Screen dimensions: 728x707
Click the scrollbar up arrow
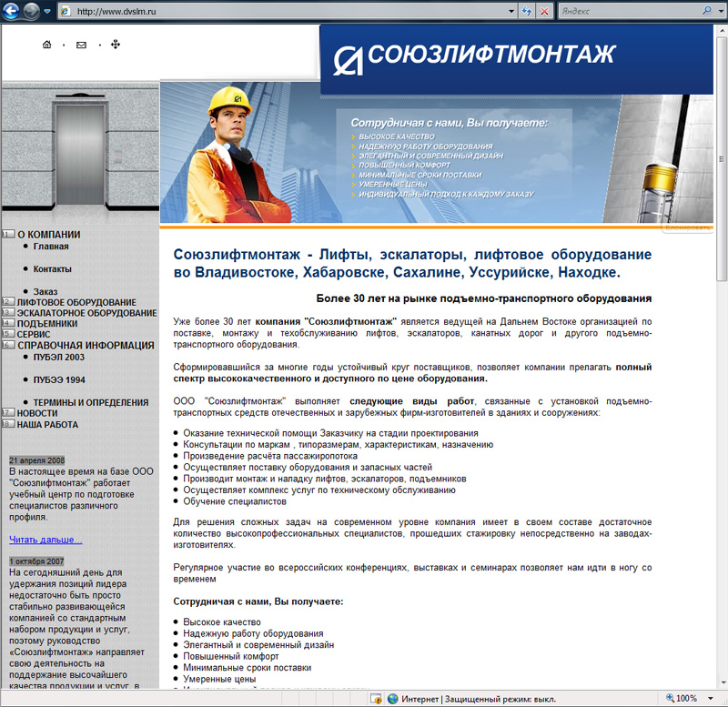click(x=722, y=30)
